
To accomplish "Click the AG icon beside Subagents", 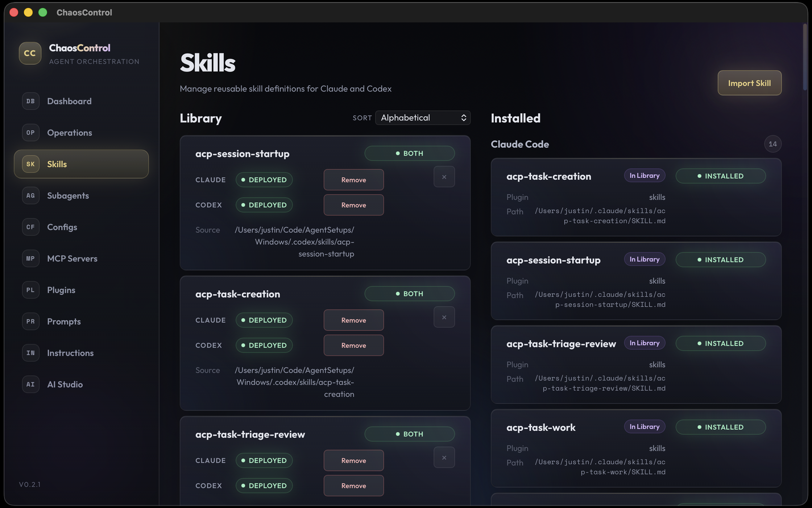I will pyautogui.click(x=30, y=196).
